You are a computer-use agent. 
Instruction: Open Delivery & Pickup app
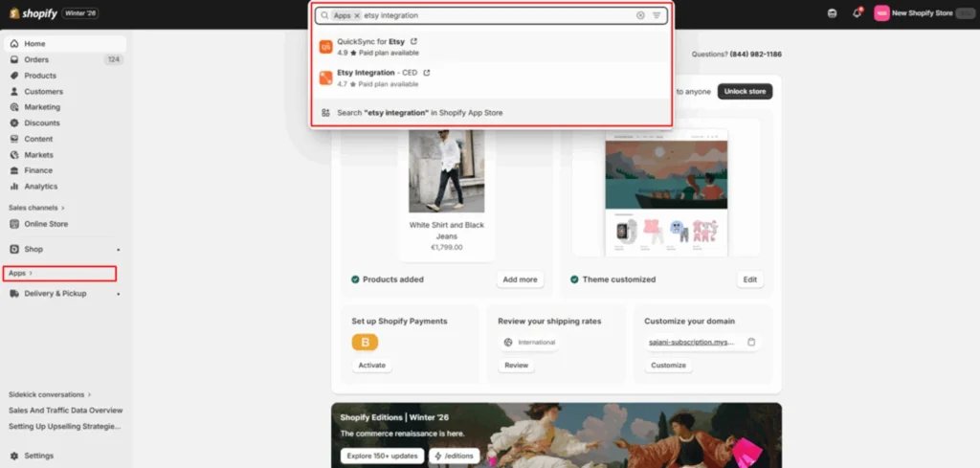pyautogui.click(x=65, y=294)
